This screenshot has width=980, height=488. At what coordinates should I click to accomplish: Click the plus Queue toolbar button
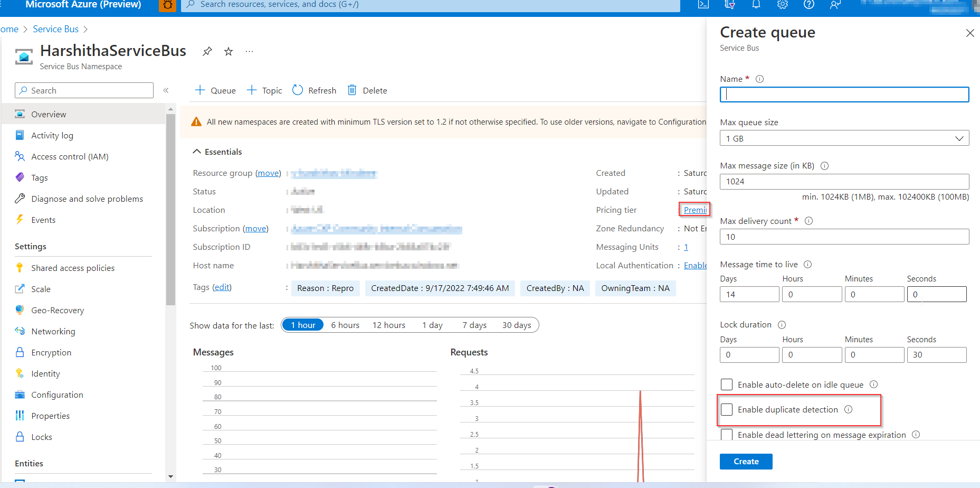point(215,90)
